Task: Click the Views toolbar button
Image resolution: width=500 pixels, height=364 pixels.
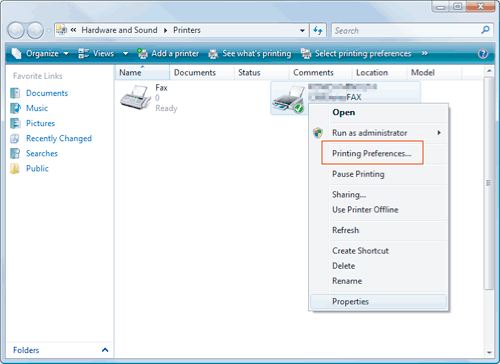Action: (x=96, y=53)
